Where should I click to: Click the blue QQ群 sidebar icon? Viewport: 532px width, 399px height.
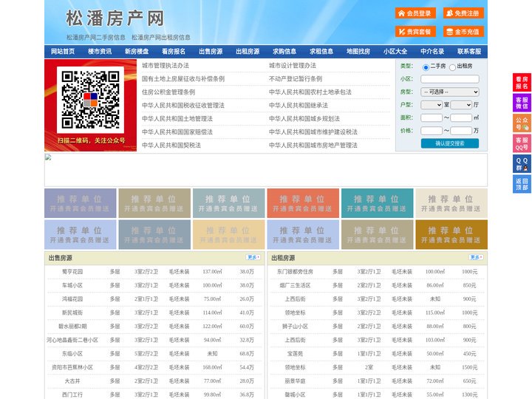pos(522,164)
